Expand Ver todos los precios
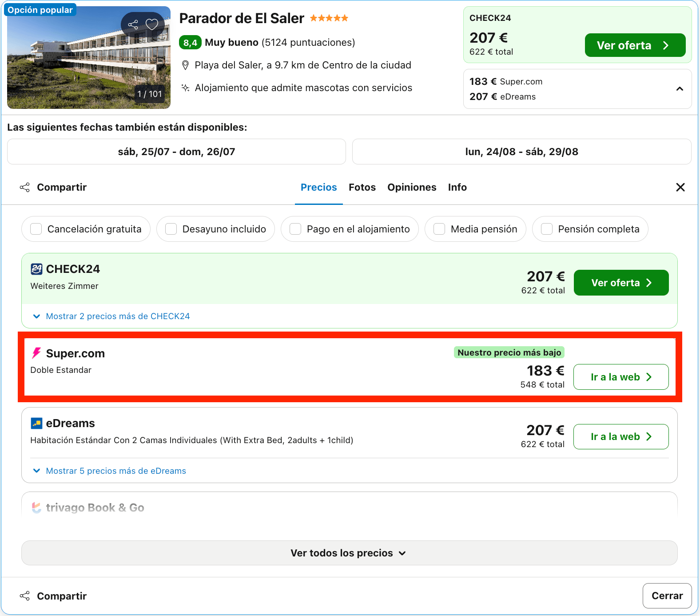The width and height of the screenshot is (700, 616). [349, 553]
